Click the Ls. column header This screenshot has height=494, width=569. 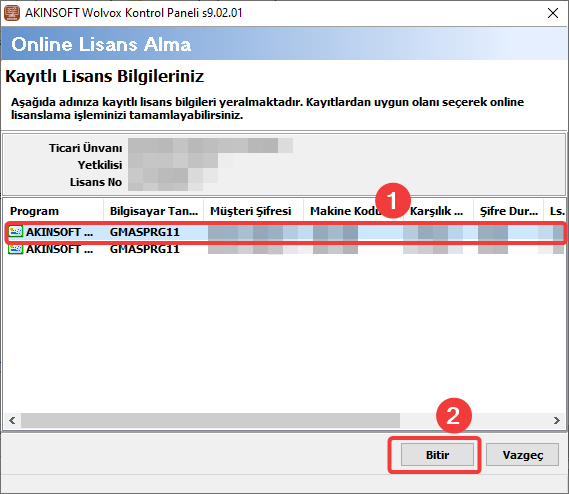555,211
